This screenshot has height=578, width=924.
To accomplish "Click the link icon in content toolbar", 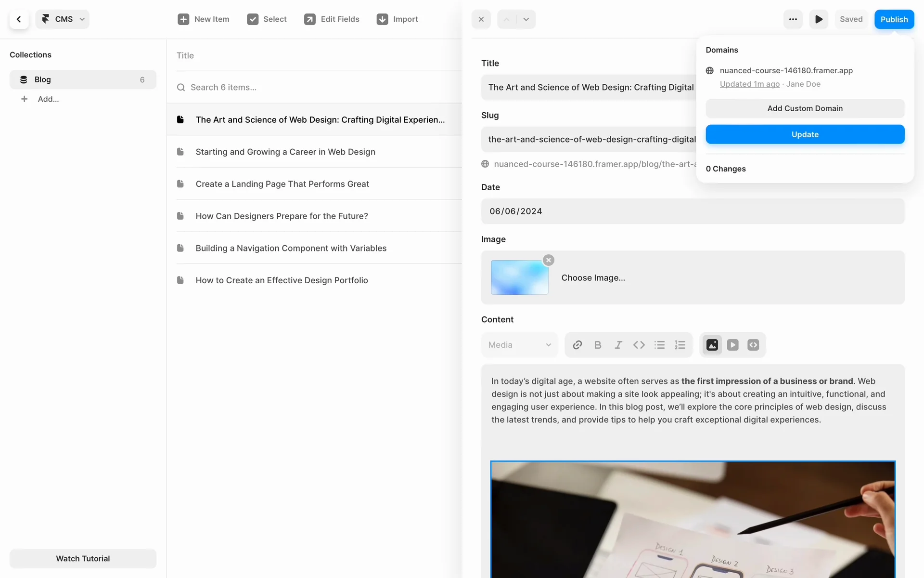I will [577, 345].
